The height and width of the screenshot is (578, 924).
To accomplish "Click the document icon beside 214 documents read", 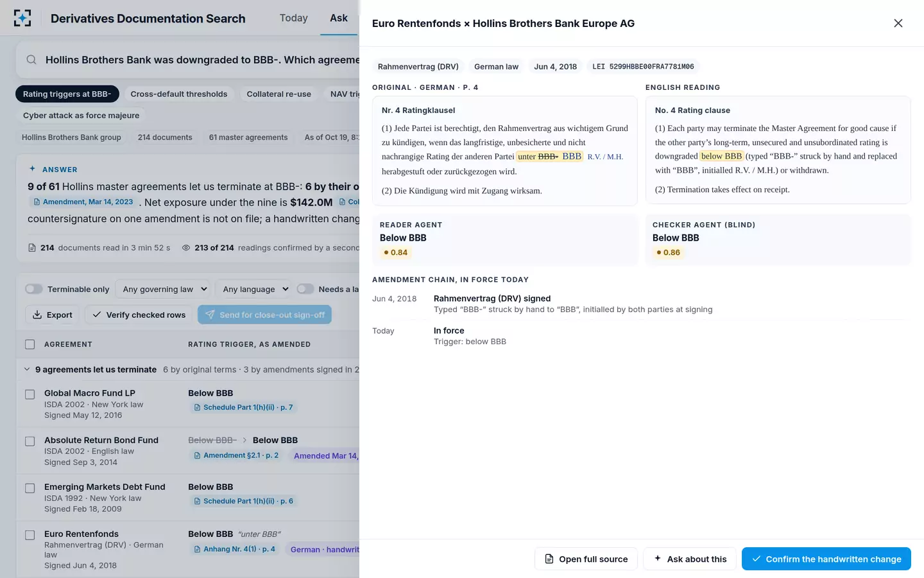I will point(32,248).
